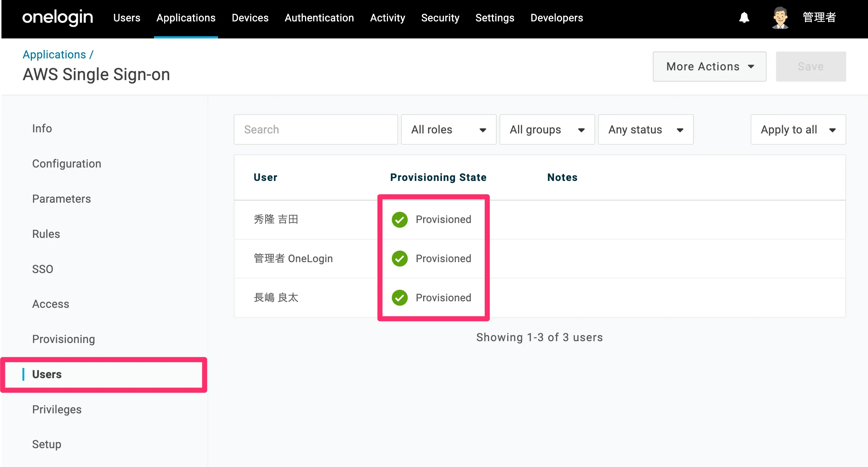The width and height of the screenshot is (868, 467).
Task: Select the Configuration sidebar tab
Action: (x=67, y=164)
